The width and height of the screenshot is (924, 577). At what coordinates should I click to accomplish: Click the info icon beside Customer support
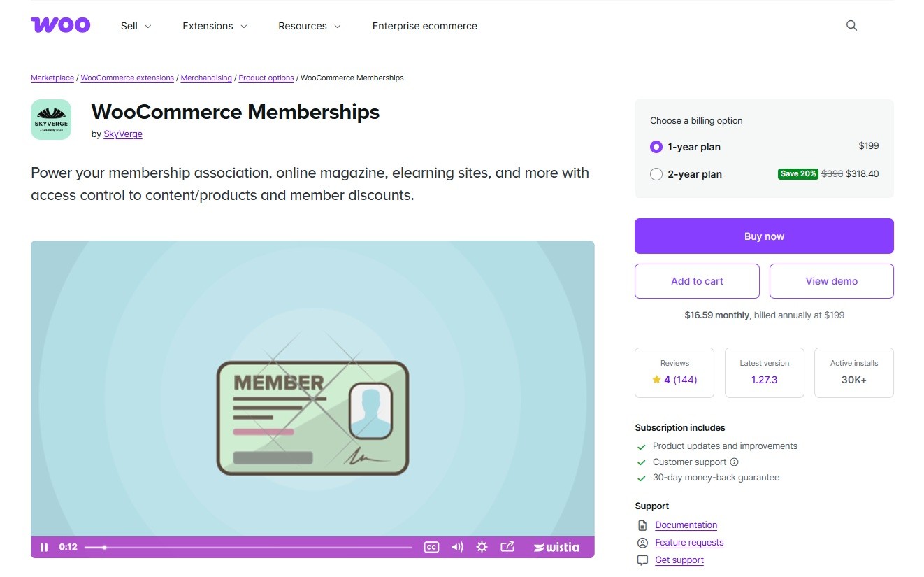click(x=733, y=462)
